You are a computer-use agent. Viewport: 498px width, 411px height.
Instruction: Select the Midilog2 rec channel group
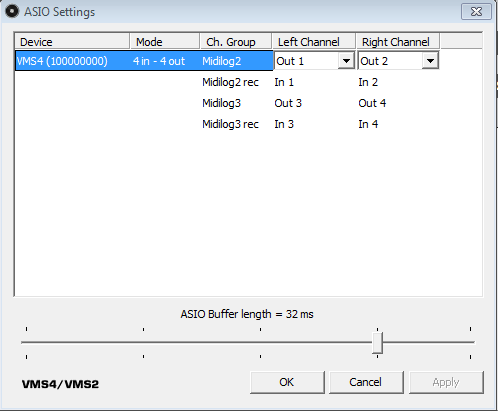pyautogui.click(x=230, y=82)
